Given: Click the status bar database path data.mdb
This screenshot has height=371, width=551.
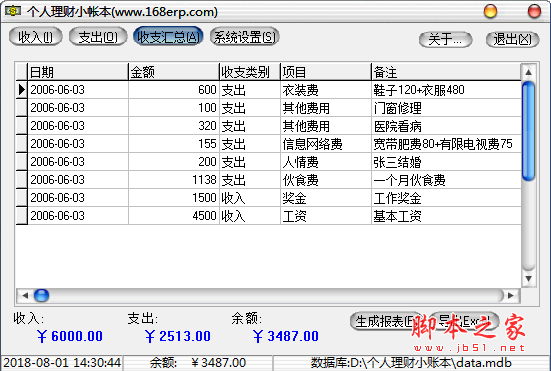Looking at the screenshot, I should pos(411,363).
